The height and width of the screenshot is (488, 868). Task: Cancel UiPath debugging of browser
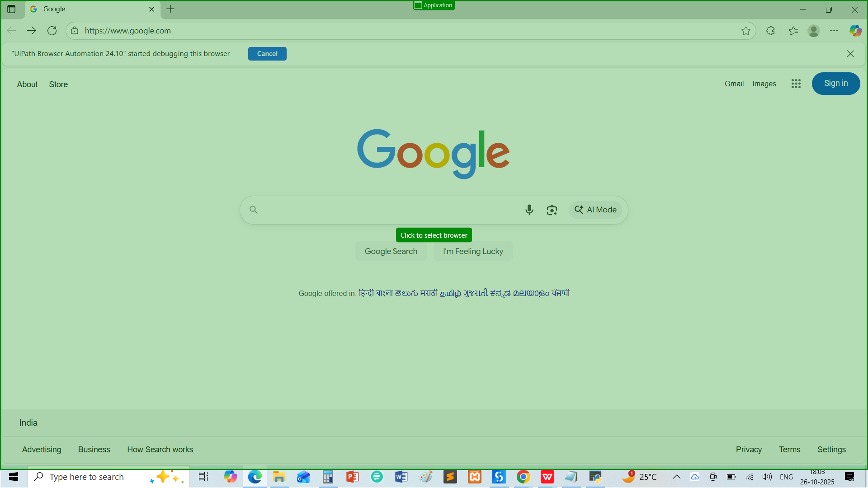(267, 54)
